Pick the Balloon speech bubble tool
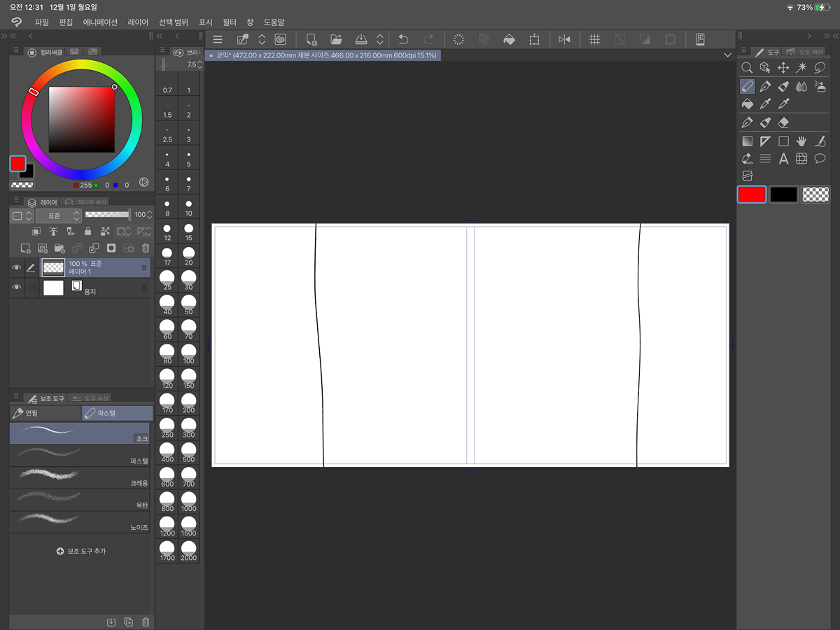 pos(820,159)
